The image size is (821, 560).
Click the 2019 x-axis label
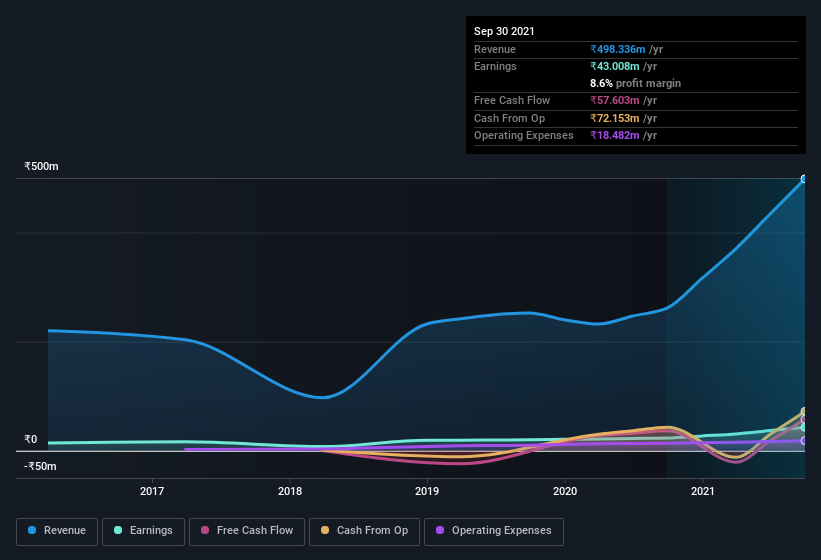click(x=427, y=491)
